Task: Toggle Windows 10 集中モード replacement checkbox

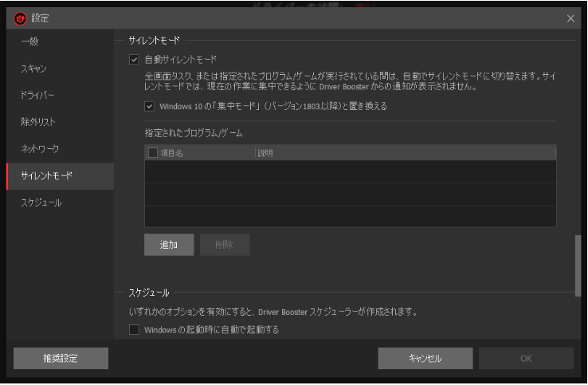Action: pos(149,106)
